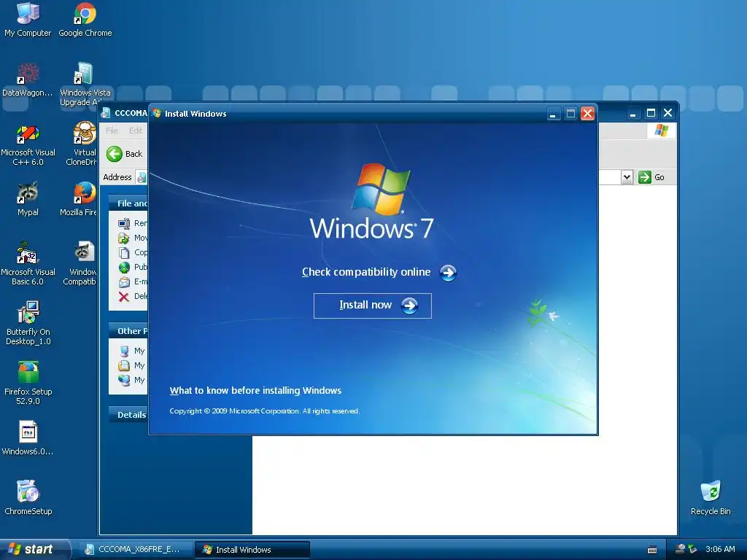747x560 pixels.
Task: Click the Install now button
Action: [x=373, y=306]
